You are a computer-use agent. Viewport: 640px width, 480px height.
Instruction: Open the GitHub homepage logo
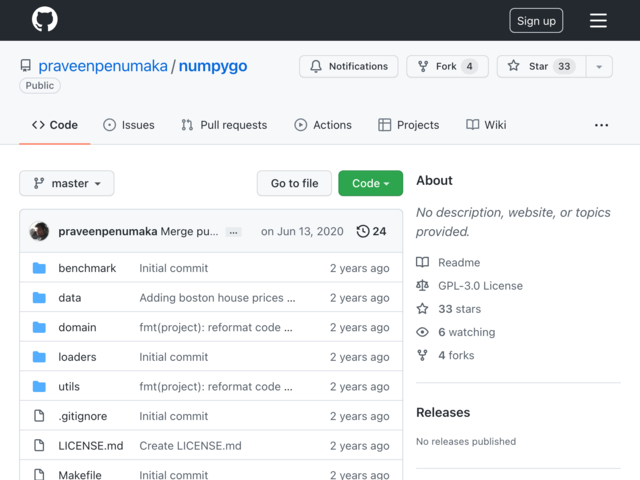[44, 19]
